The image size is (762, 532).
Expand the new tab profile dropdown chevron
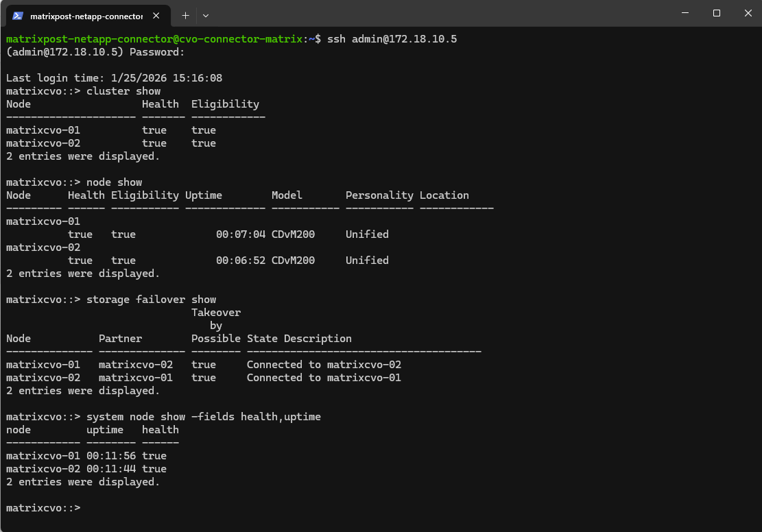[206, 14]
